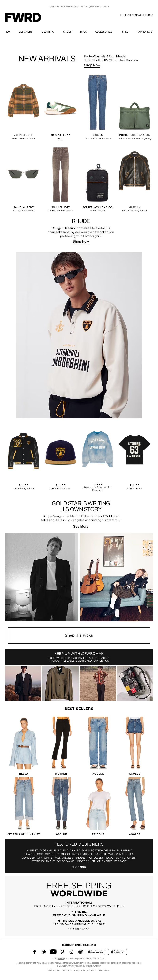Click the HERE link to update subscriptions
158x980 pixels.
click(x=61, y=958)
